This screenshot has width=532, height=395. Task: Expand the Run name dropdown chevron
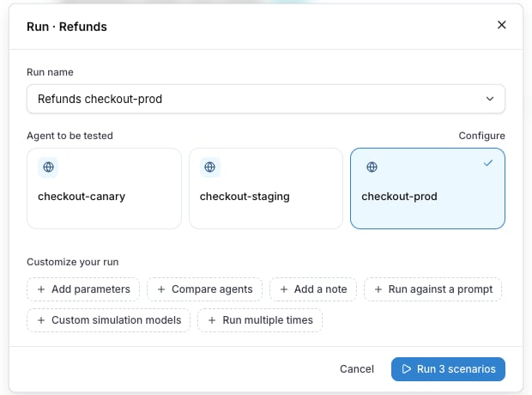click(490, 99)
